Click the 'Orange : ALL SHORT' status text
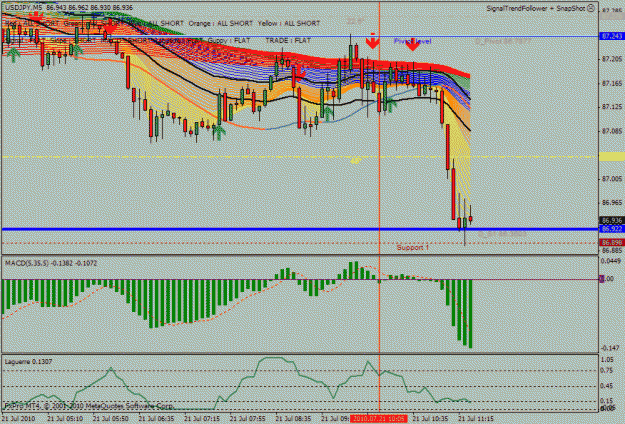The width and height of the screenshot is (625, 424). pyautogui.click(x=220, y=24)
